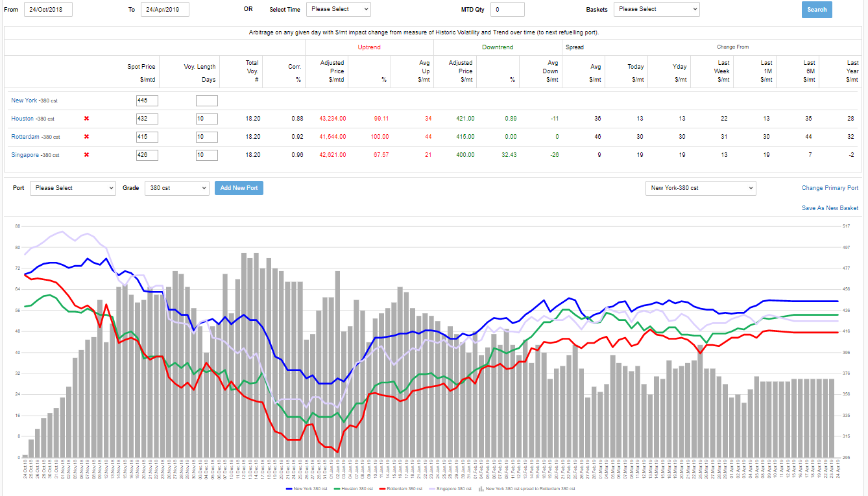The image size is (868, 496).
Task: Edit Rotterdam spot price 415
Action: tap(147, 137)
